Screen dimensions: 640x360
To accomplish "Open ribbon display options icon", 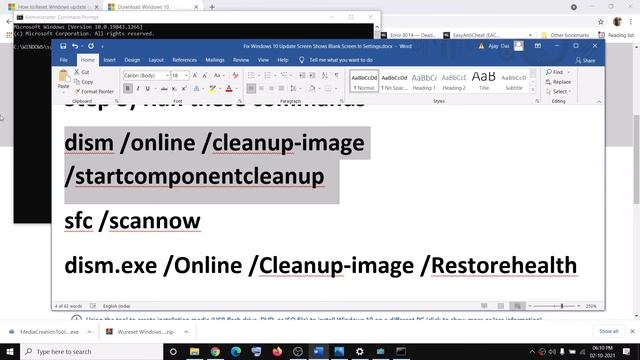I will coord(538,46).
